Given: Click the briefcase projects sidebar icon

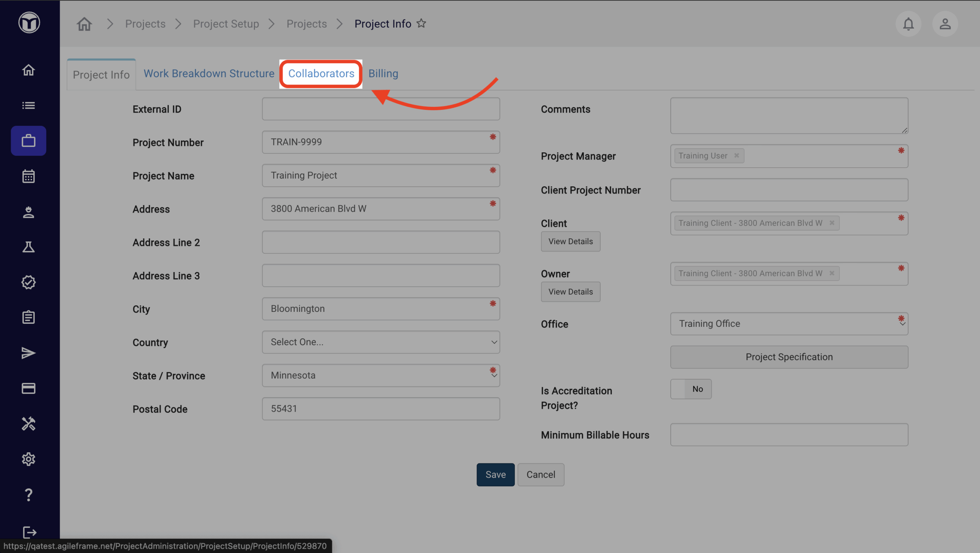Looking at the screenshot, I should point(28,141).
